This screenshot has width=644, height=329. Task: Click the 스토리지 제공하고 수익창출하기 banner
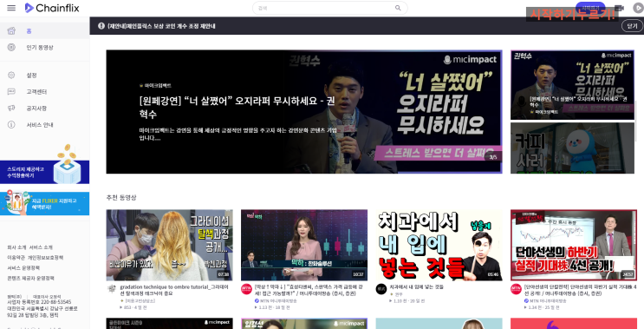pyautogui.click(x=44, y=172)
